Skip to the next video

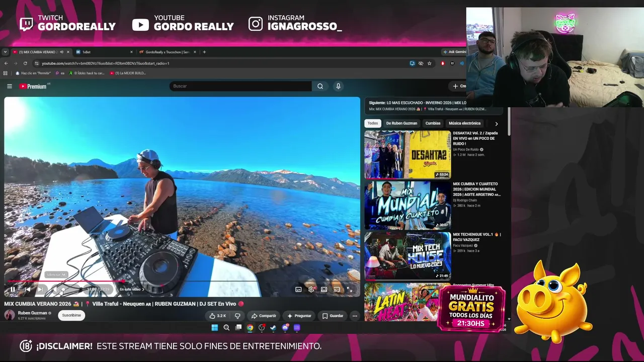point(40,289)
